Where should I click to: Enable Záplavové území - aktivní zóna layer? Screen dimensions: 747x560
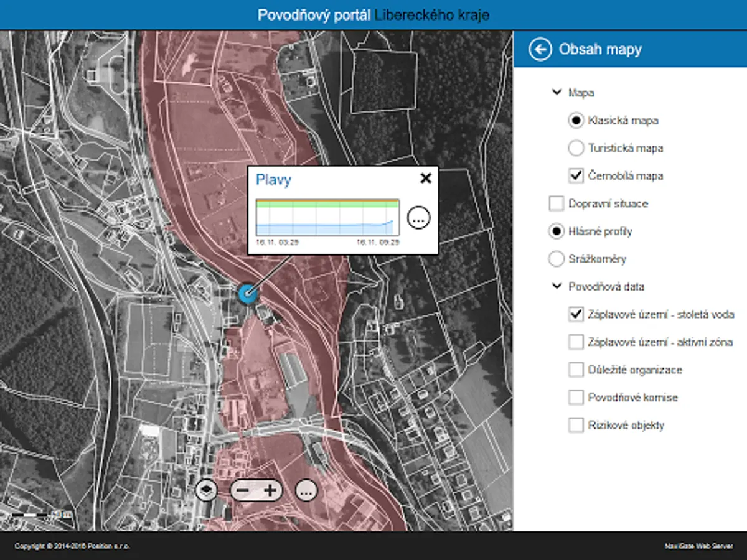click(576, 342)
